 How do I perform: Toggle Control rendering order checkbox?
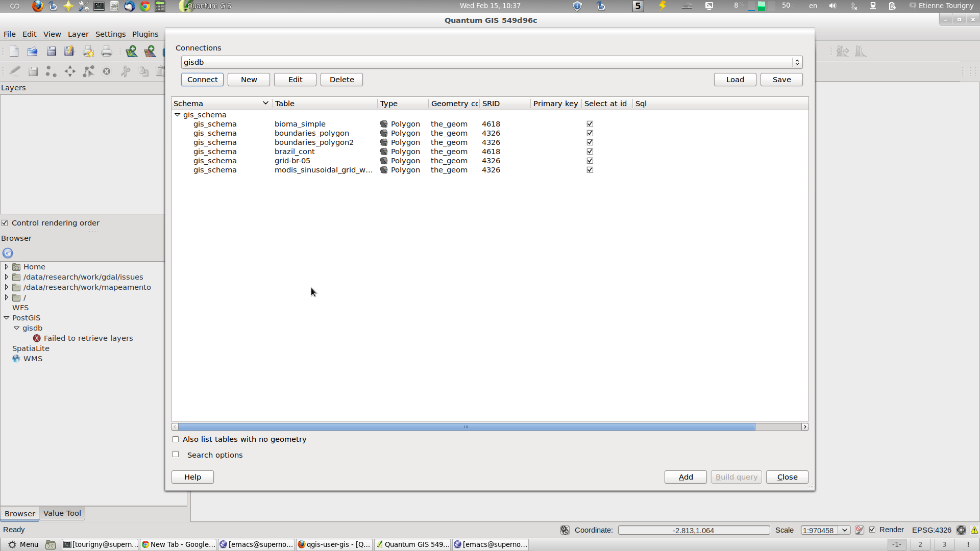pyautogui.click(x=5, y=223)
